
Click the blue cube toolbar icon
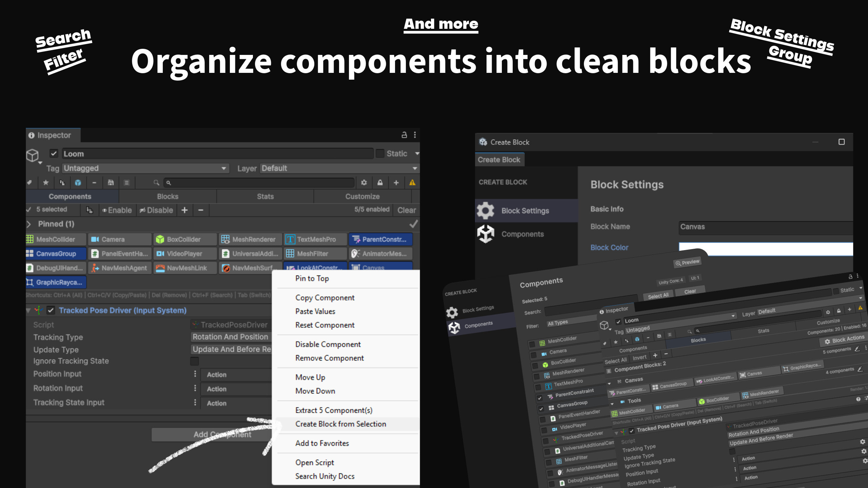[78, 183]
